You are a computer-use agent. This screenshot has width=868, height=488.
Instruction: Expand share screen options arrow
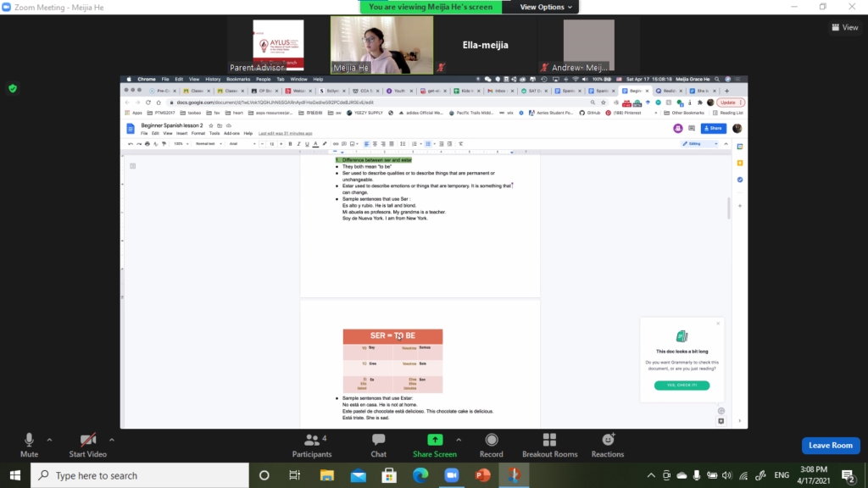[459, 440]
